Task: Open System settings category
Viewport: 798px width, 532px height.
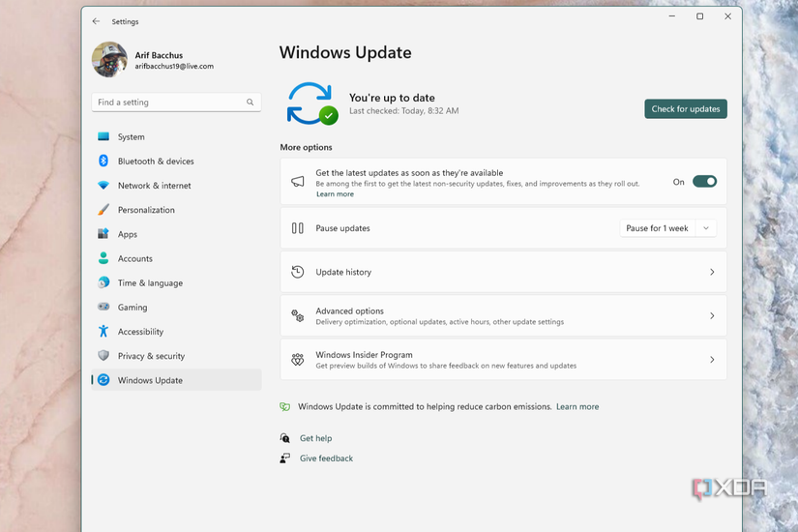Action: pos(177,136)
